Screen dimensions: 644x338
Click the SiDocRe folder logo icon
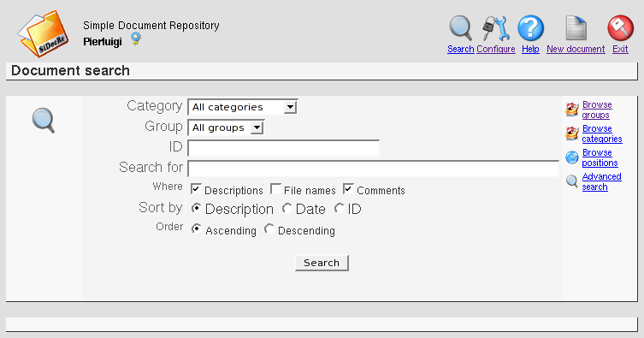click(43, 33)
